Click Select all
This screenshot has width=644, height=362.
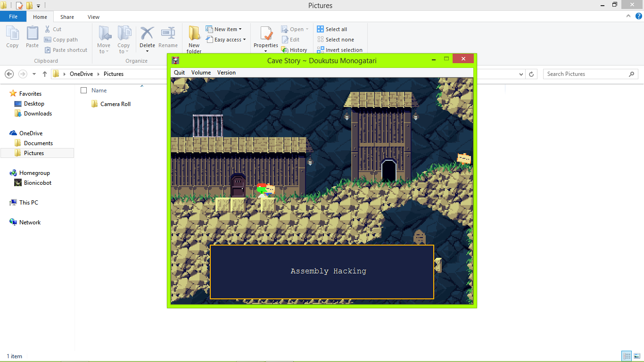[332, 29]
